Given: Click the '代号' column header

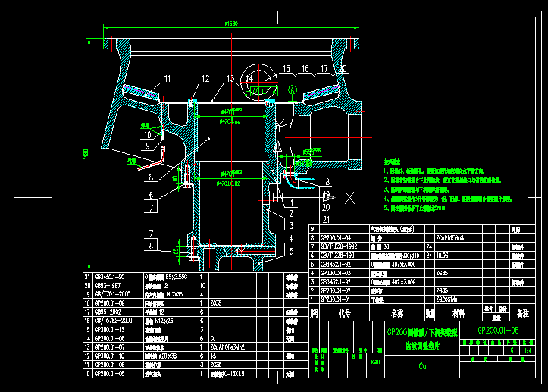Looking at the screenshot, I should coord(344,313).
